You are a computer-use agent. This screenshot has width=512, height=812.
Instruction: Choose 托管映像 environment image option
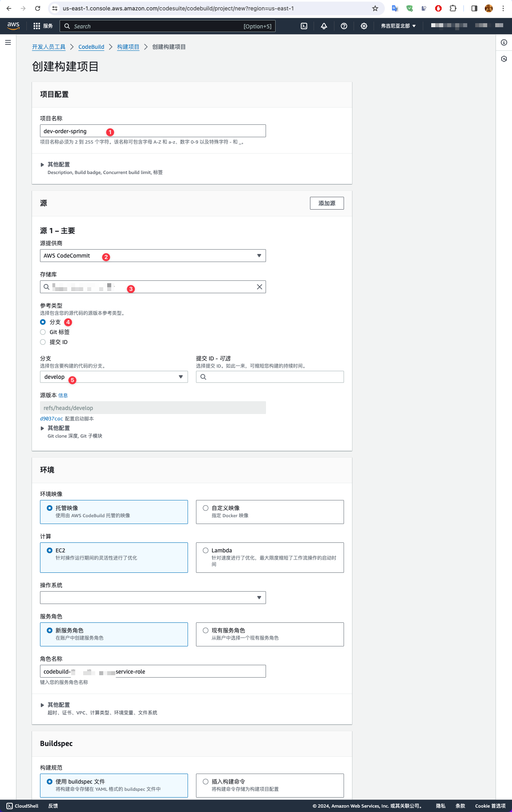114,512
